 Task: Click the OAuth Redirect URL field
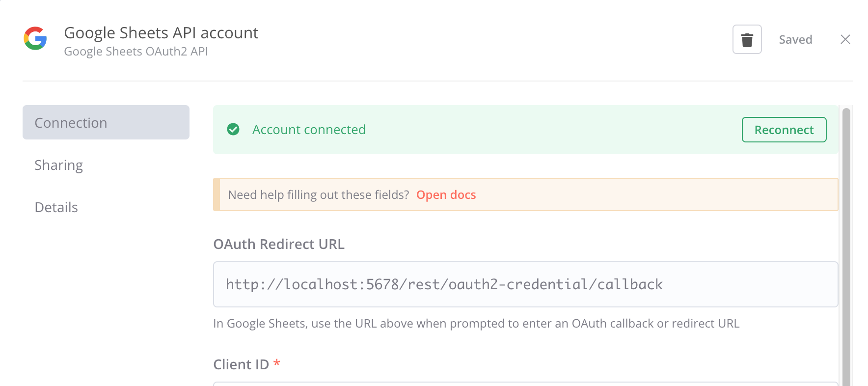pos(525,284)
